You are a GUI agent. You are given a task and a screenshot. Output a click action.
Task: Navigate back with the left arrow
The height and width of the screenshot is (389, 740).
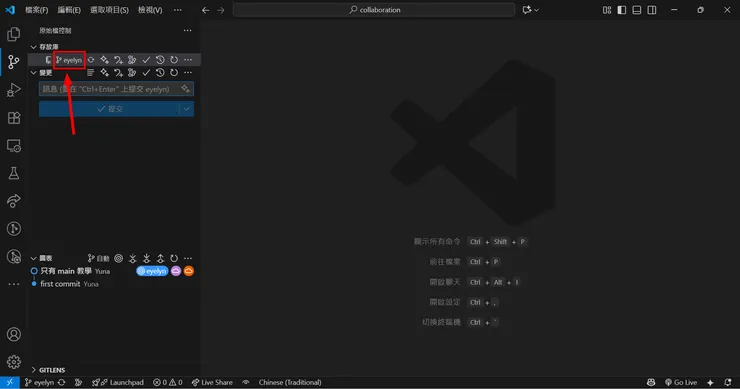click(x=205, y=10)
